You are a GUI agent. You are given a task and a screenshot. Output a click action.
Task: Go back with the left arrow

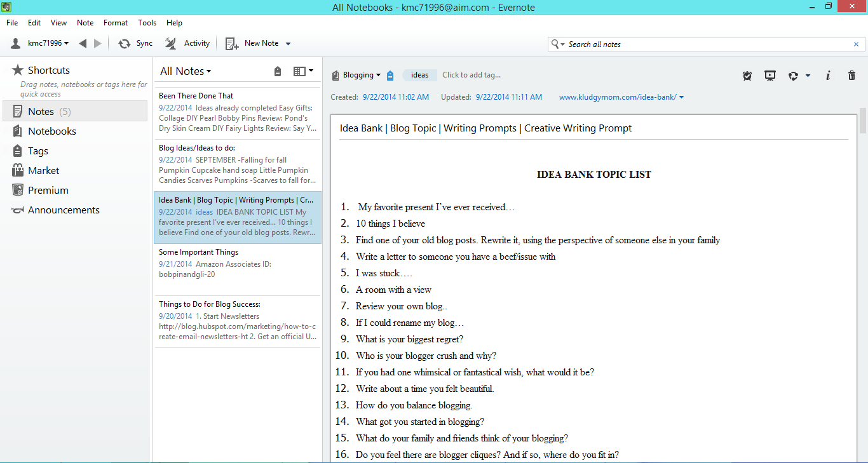tap(83, 43)
